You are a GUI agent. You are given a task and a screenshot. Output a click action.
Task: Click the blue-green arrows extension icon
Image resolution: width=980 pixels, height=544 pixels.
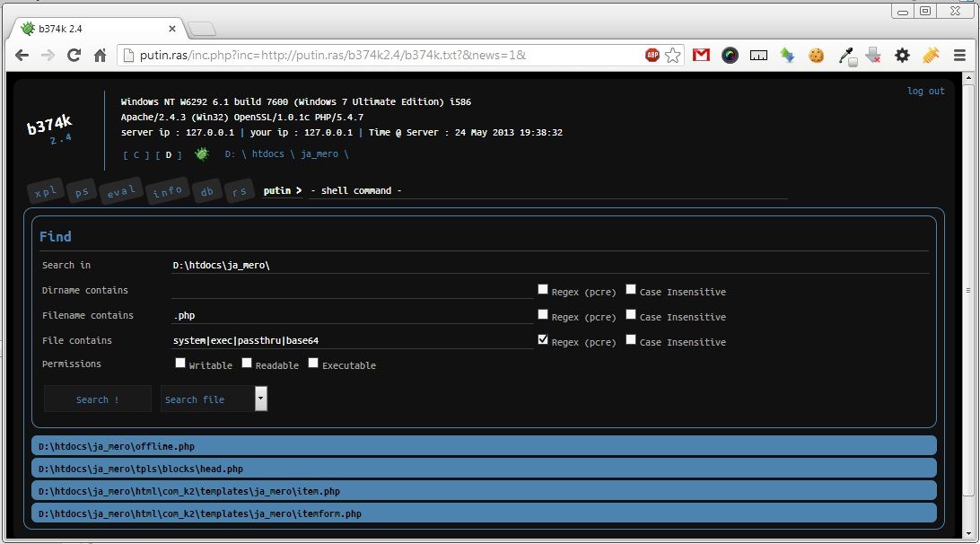tap(787, 55)
